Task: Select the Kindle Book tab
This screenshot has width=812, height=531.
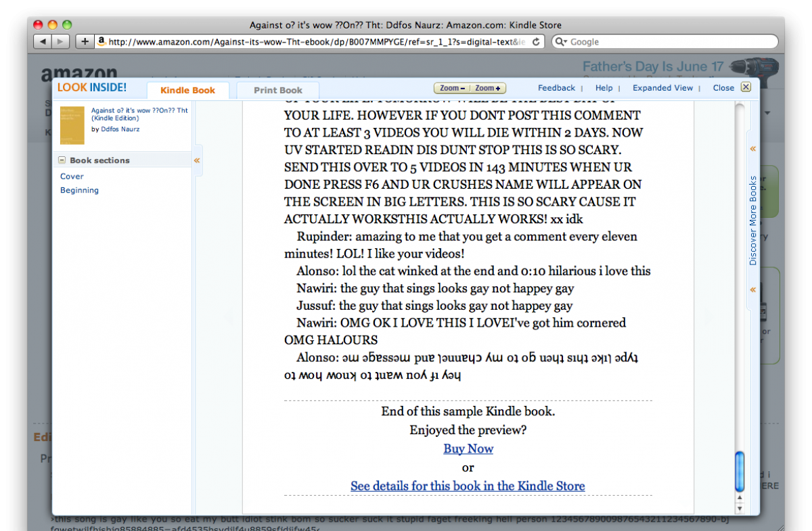Action: pyautogui.click(x=187, y=90)
